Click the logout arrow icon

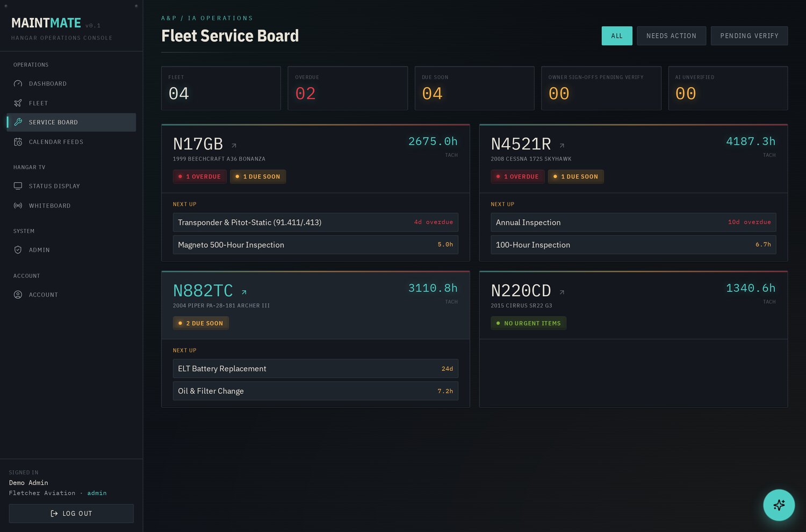coord(54,513)
